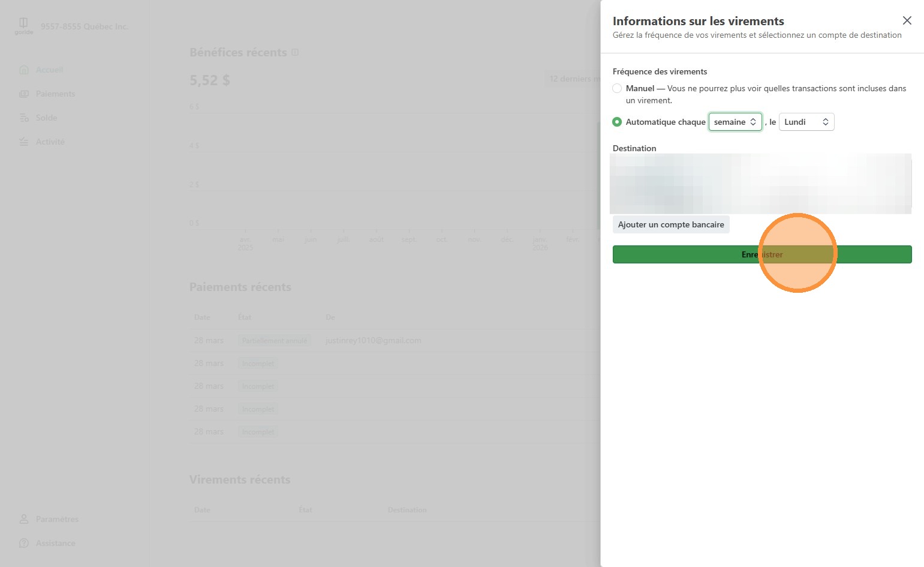Screen dimensions: 924x567
Task: Click the Assistance help icon
Action: (24, 543)
